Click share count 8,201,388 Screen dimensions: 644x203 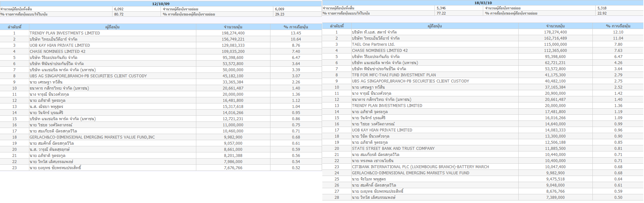pyautogui.click(x=233, y=156)
